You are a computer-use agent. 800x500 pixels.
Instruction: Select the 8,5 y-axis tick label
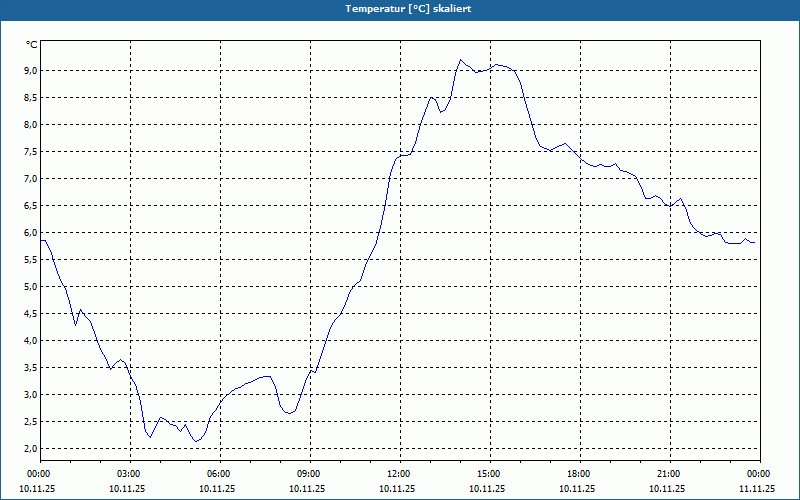click(31, 97)
